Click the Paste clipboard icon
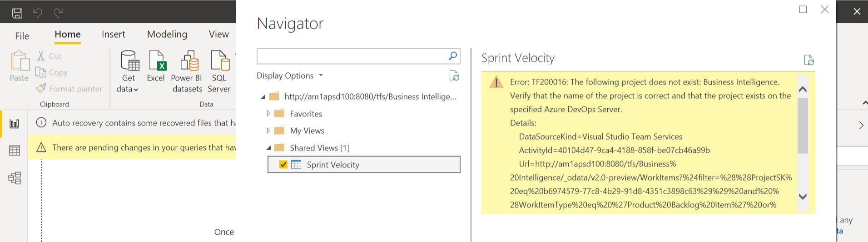868x242 pixels. [20, 61]
